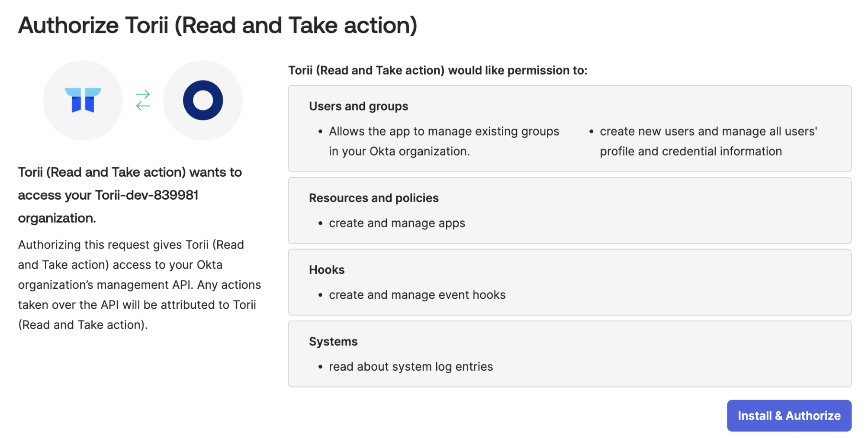
Task: Select the Systems section heading
Action: click(333, 342)
